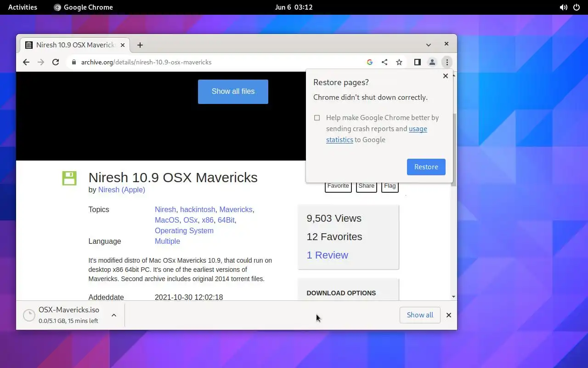Click the scrollbar down arrow
Viewport: 588px width, 368px height.
click(x=454, y=297)
